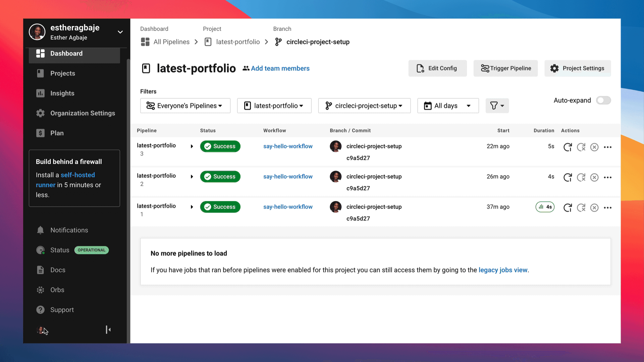Toggle the Auto-expand switch

point(603,100)
